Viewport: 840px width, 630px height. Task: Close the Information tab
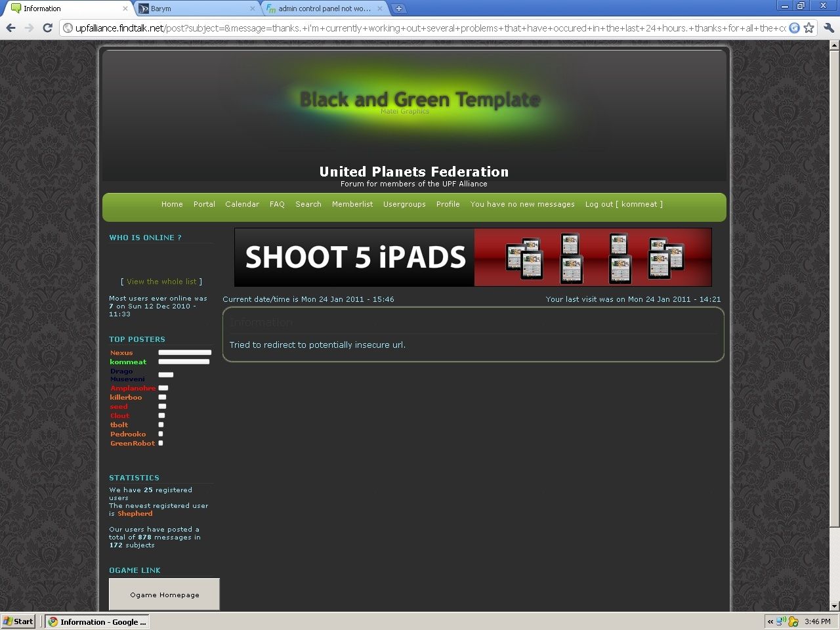tap(125, 9)
